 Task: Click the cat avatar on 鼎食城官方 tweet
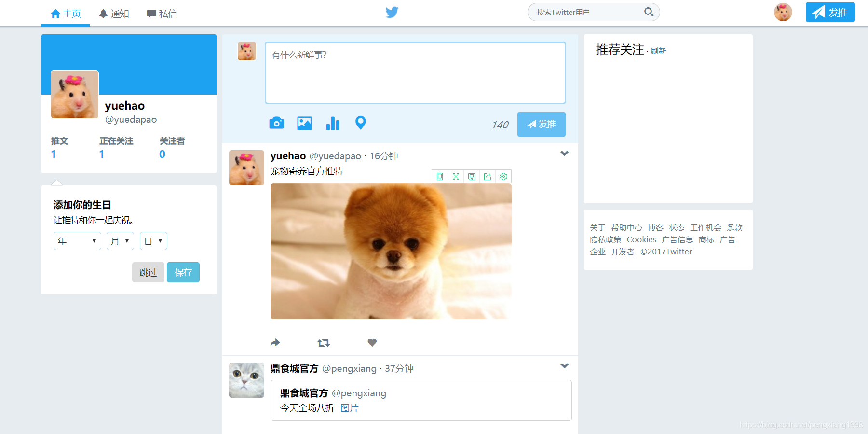tap(246, 380)
